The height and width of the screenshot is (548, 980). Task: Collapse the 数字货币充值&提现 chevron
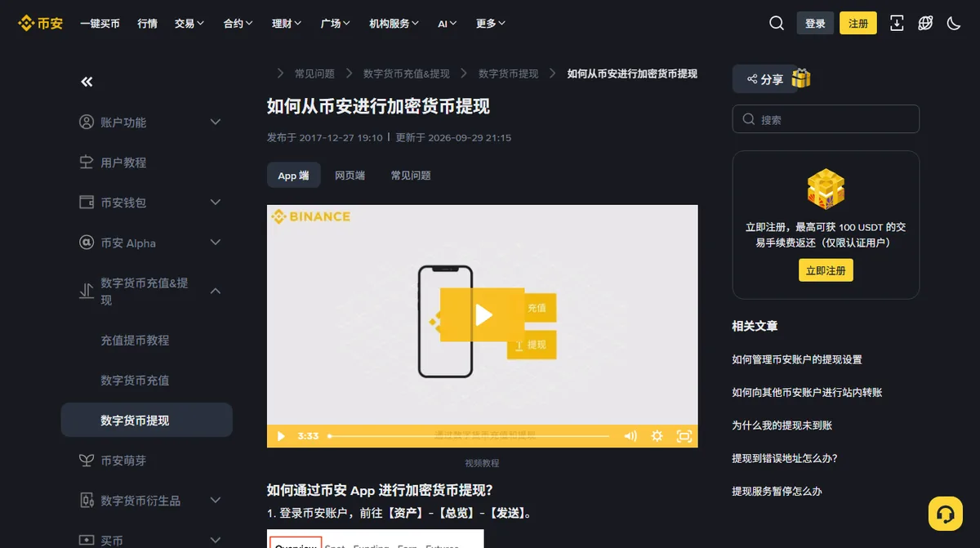(x=216, y=291)
